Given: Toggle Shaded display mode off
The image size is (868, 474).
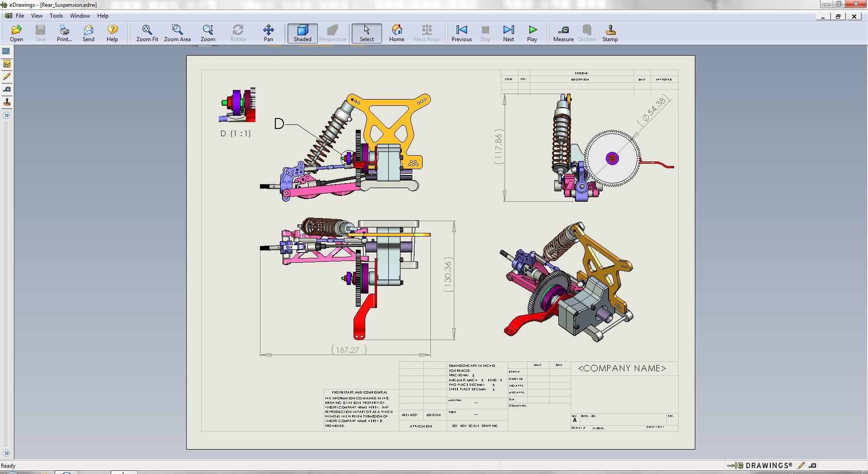Looking at the screenshot, I should (x=302, y=33).
